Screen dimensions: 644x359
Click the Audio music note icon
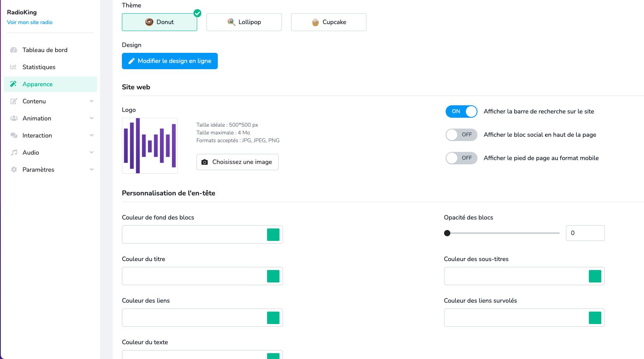click(14, 152)
